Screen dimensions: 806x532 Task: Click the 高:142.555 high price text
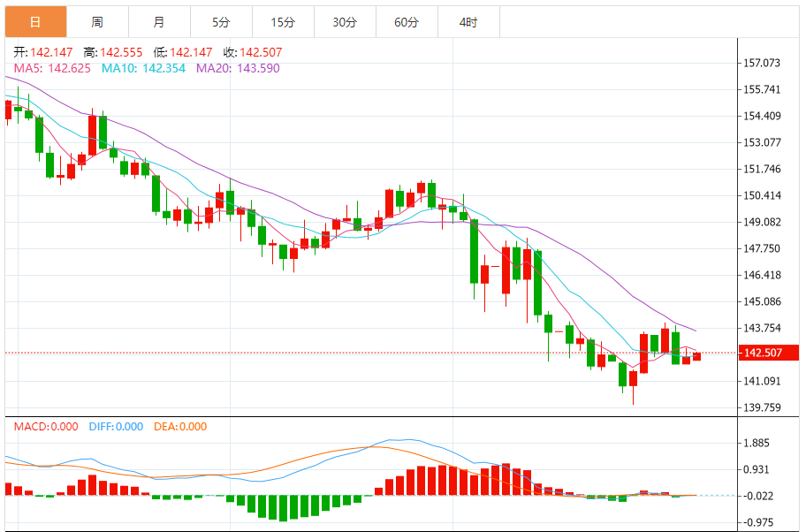(113, 52)
